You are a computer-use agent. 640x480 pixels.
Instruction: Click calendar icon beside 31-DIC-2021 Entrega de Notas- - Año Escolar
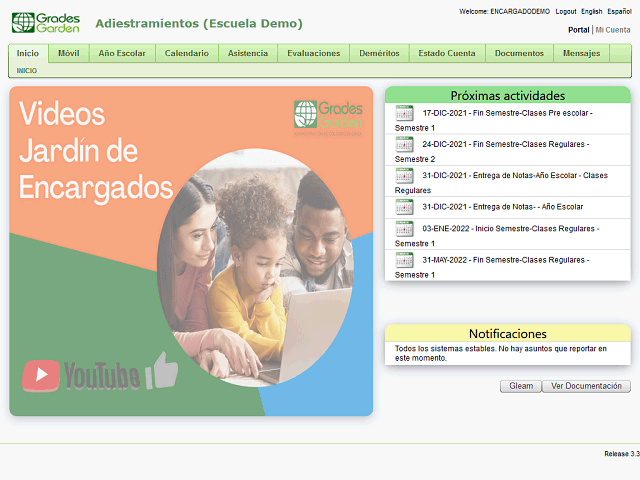pos(404,207)
